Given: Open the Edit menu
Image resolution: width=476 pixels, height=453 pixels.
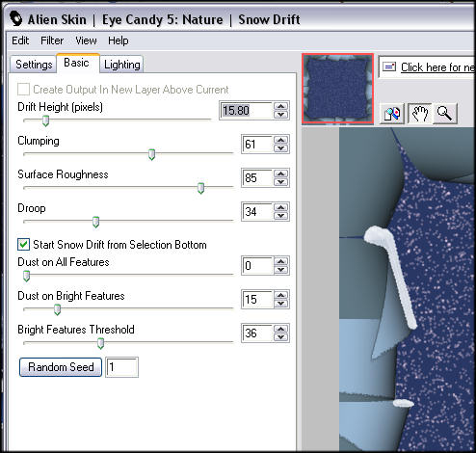Looking at the screenshot, I should [x=20, y=40].
